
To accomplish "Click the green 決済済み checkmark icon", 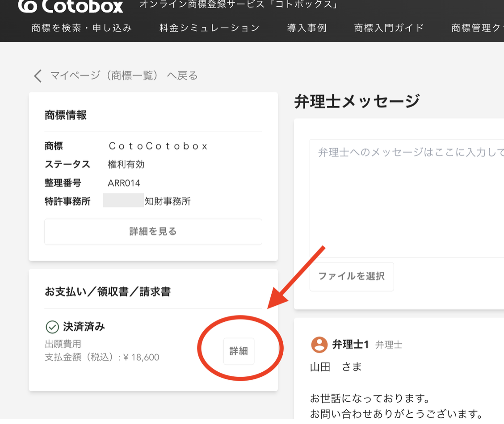I will pos(52,327).
